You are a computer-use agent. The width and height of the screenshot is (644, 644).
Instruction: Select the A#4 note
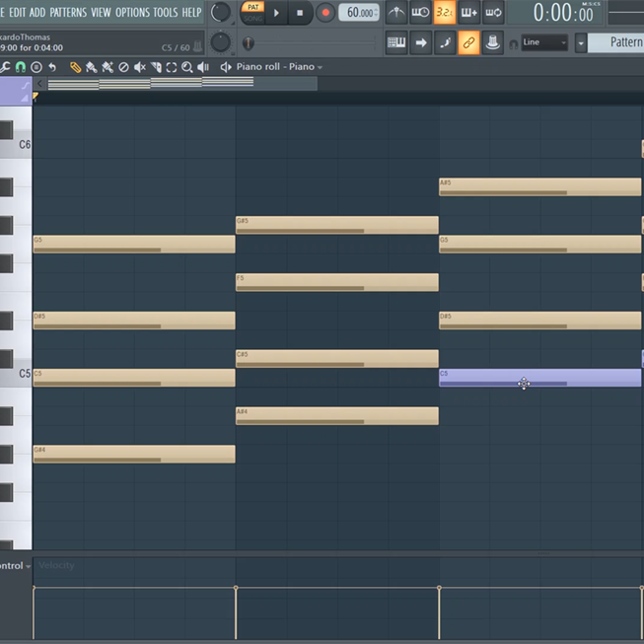coord(336,415)
